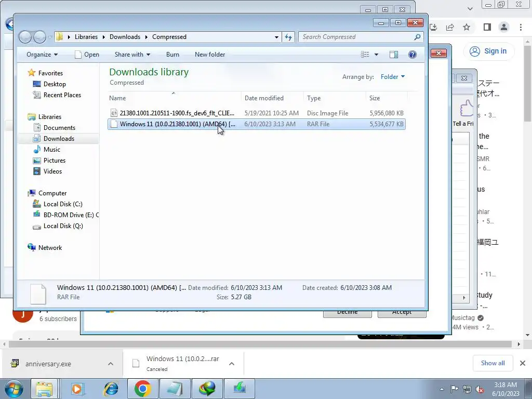Viewport: 532px width, 399px height.
Task: Launch Windows Media Player from taskbar
Action: click(x=78, y=389)
